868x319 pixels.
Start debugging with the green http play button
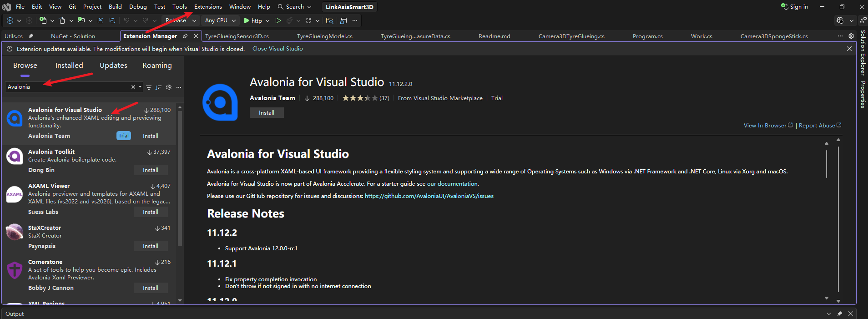point(252,20)
